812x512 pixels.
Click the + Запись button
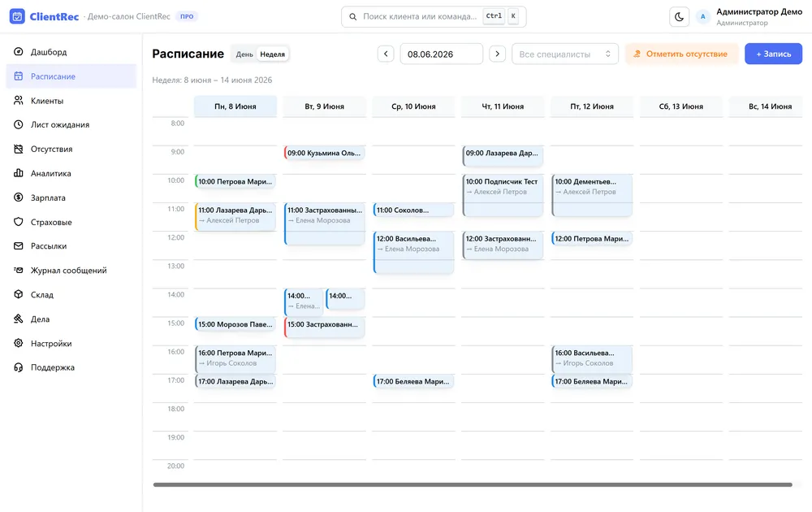pos(773,54)
